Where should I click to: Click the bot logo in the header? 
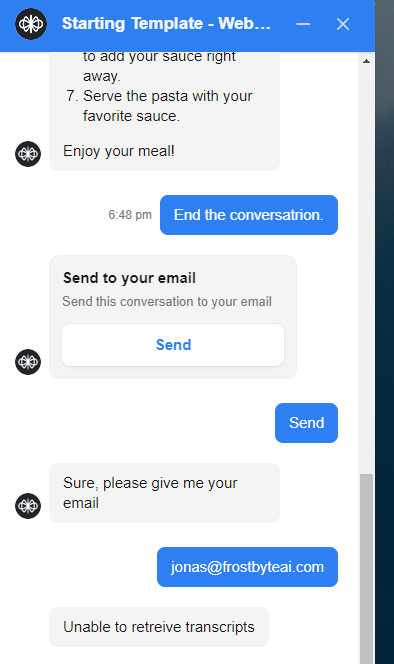coord(31,24)
